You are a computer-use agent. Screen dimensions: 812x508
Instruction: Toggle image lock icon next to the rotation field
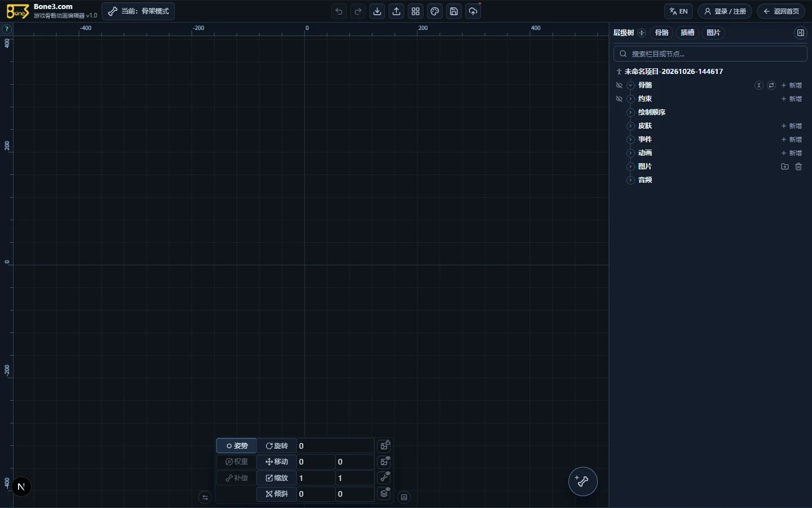[x=385, y=445]
